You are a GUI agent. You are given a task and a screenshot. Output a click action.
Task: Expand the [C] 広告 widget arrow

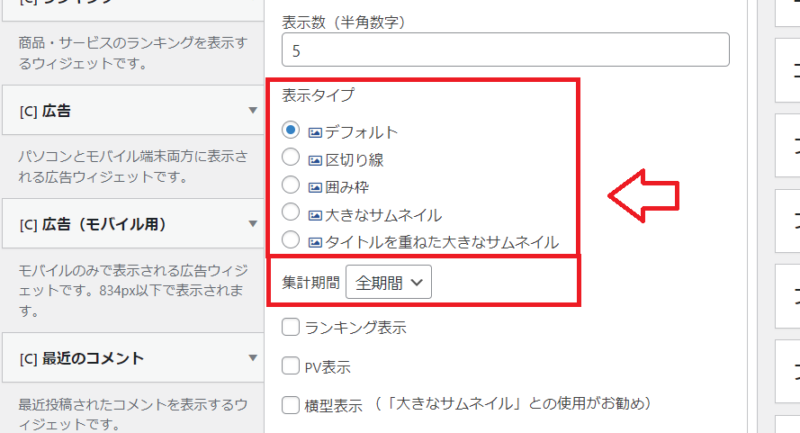coord(253,110)
